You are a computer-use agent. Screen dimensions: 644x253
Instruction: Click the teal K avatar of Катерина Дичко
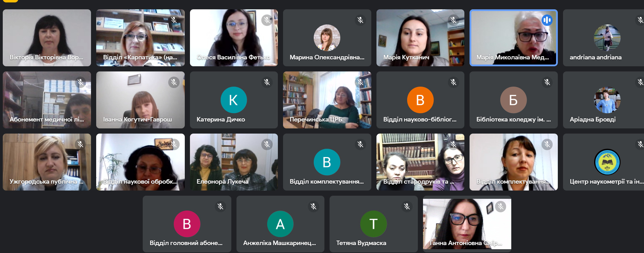[x=234, y=100]
